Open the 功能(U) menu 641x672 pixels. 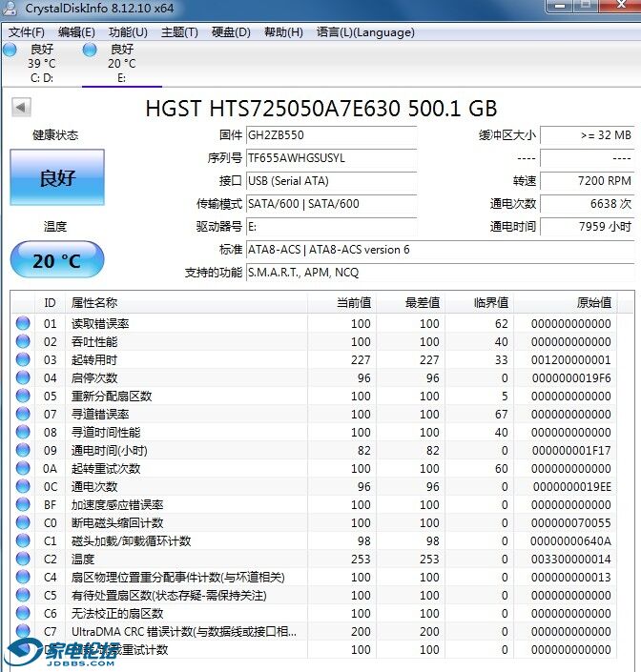[x=128, y=32]
